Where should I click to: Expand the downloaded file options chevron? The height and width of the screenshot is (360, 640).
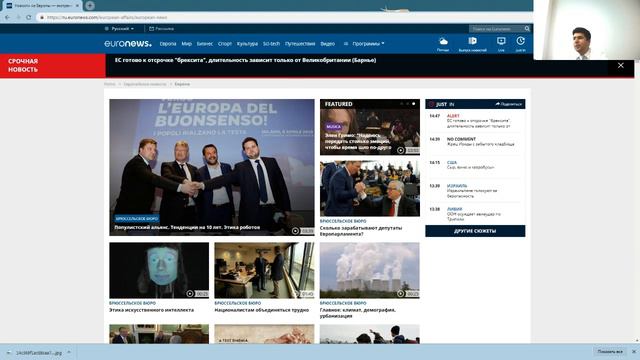coord(69,352)
